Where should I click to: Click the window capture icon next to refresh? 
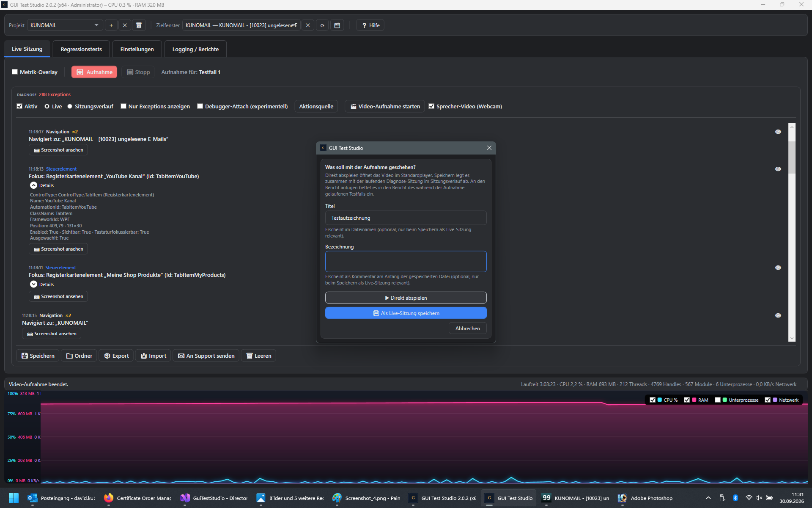point(337,25)
